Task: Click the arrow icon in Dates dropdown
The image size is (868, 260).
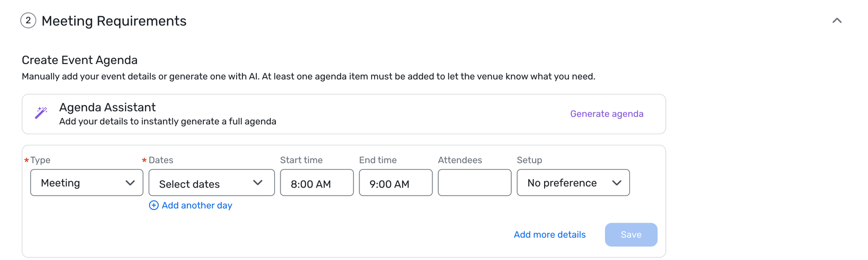Action: coord(258,183)
